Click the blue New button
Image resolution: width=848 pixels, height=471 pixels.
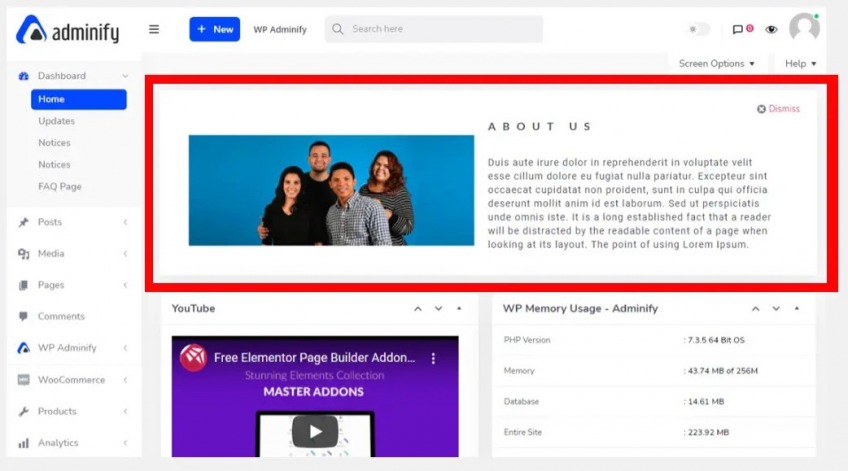214,29
